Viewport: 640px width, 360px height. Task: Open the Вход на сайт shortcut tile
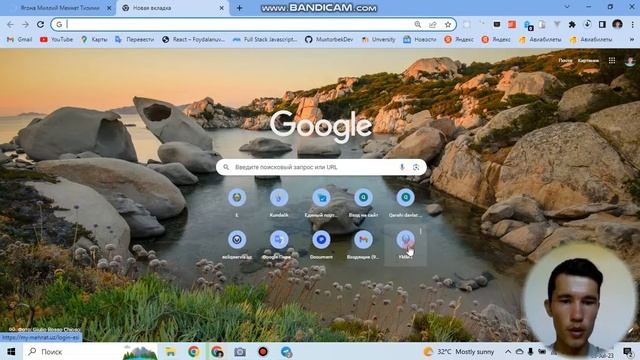(x=363, y=202)
